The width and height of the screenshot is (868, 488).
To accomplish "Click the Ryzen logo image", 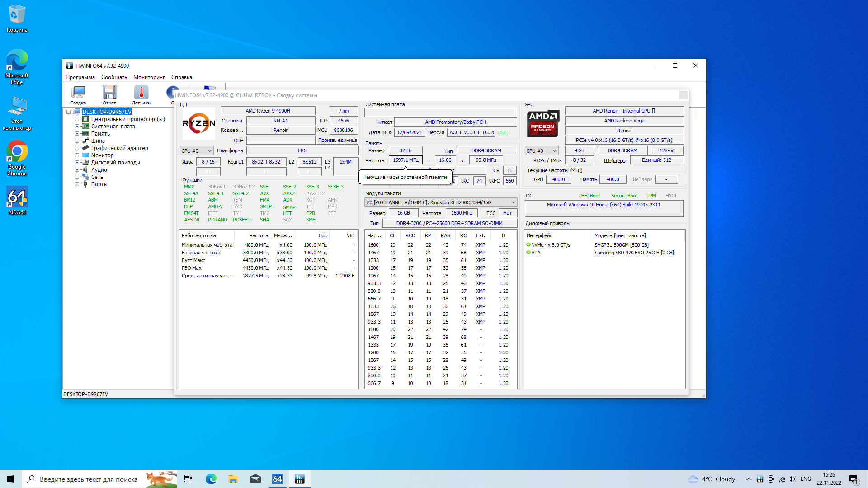I will click(x=199, y=123).
